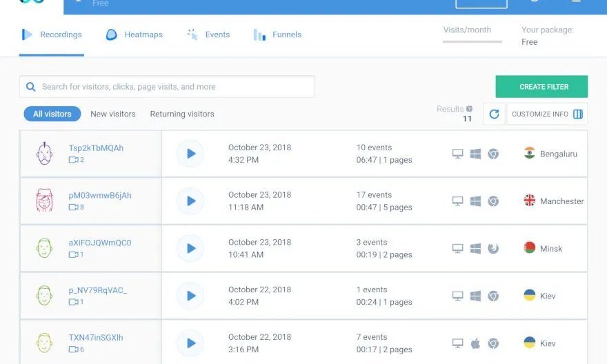This screenshot has height=364, width=607.
Task: Click the Belarus flag next to Minsk
Action: (x=529, y=247)
